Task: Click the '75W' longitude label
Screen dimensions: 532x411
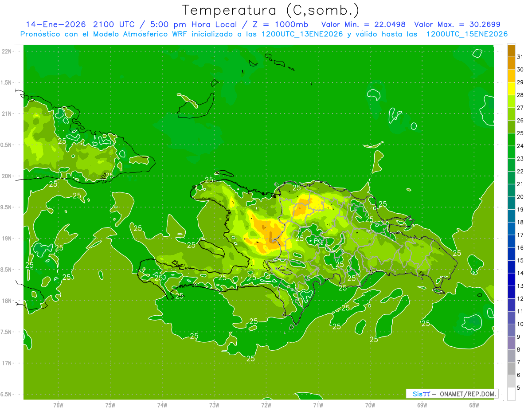Action: [x=110, y=405]
